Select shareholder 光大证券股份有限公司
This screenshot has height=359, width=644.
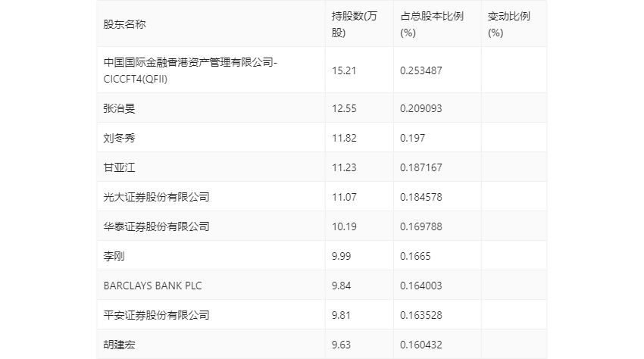pyautogui.click(x=157, y=197)
